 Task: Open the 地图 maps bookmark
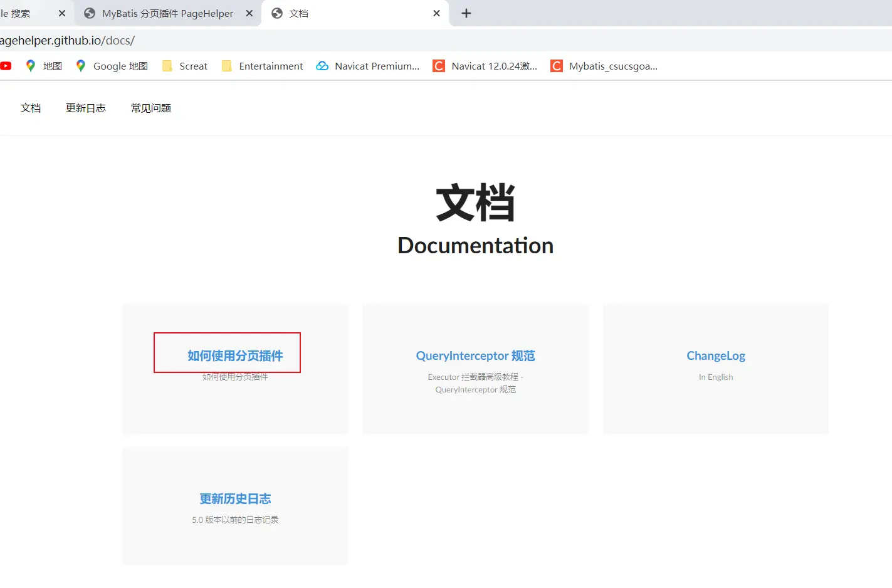[43, 66]
